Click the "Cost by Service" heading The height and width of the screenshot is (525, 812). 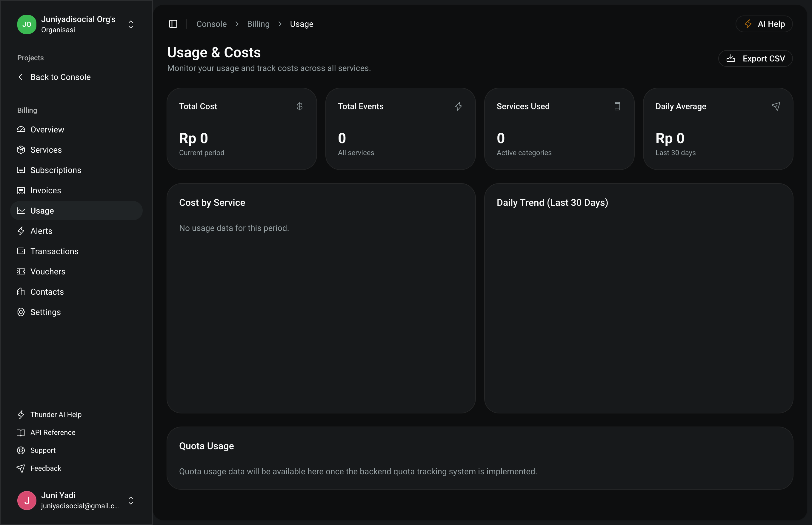click(x=212, y=203)
